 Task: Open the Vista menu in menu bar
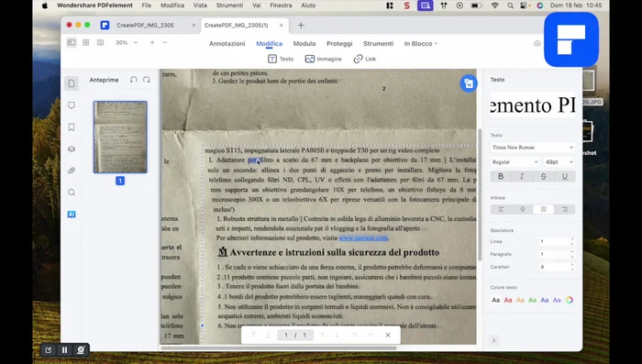pyautogui.click(x=200, y=6)
